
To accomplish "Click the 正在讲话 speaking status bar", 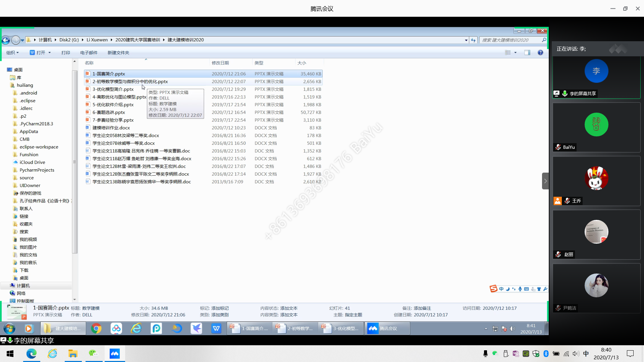I will point(572,49).
